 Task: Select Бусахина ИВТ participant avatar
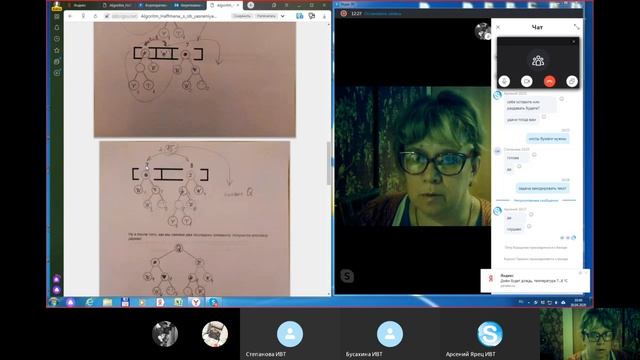(x=390, y=334)
